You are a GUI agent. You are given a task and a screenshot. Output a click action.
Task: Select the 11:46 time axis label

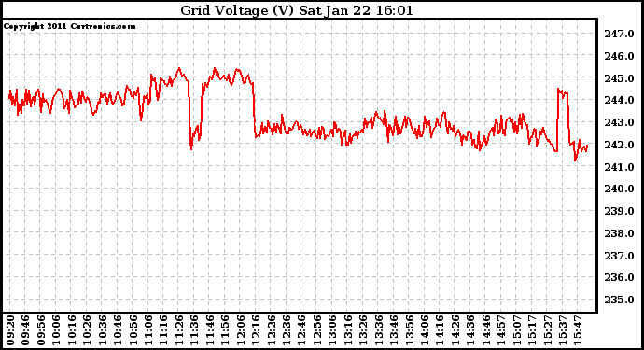point(209,330)
